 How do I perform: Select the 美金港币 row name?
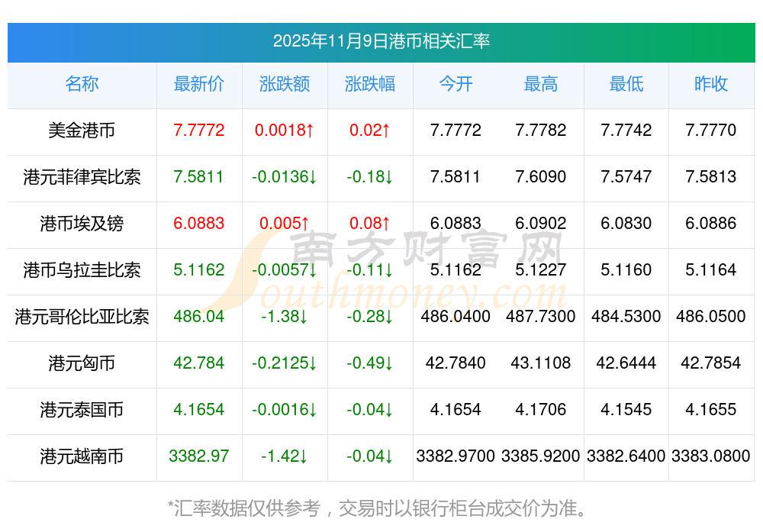pos(82,131)
